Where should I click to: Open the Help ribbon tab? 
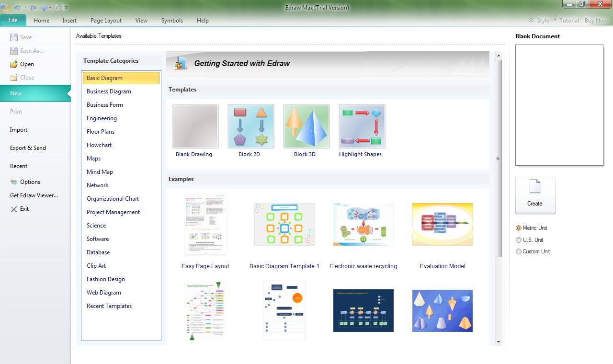[x=203, y=21]
